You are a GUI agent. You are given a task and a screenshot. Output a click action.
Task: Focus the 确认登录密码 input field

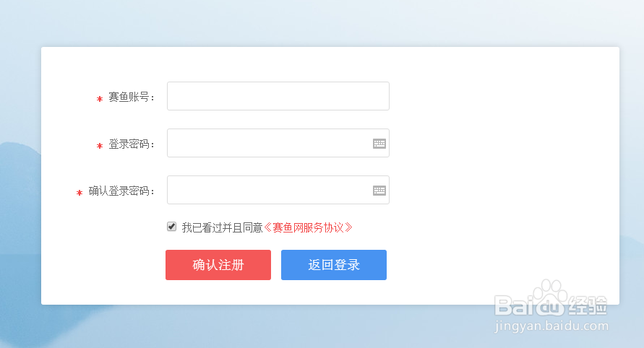click(278, 190)
